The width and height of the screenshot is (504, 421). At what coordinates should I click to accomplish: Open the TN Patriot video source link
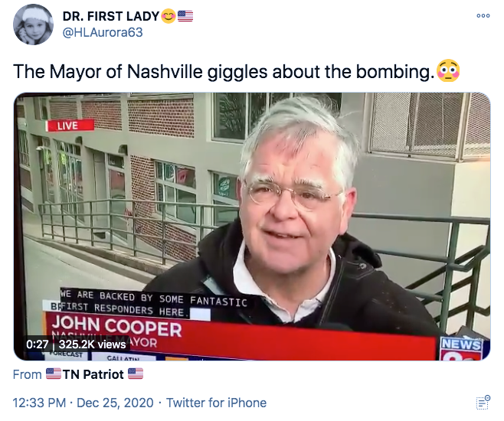[93, 374]
